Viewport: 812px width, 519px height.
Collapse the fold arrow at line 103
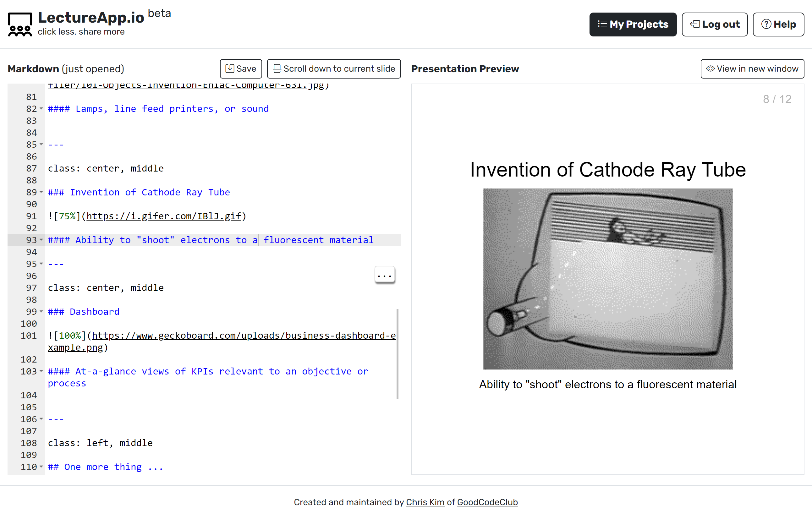(x=41, y=371)
